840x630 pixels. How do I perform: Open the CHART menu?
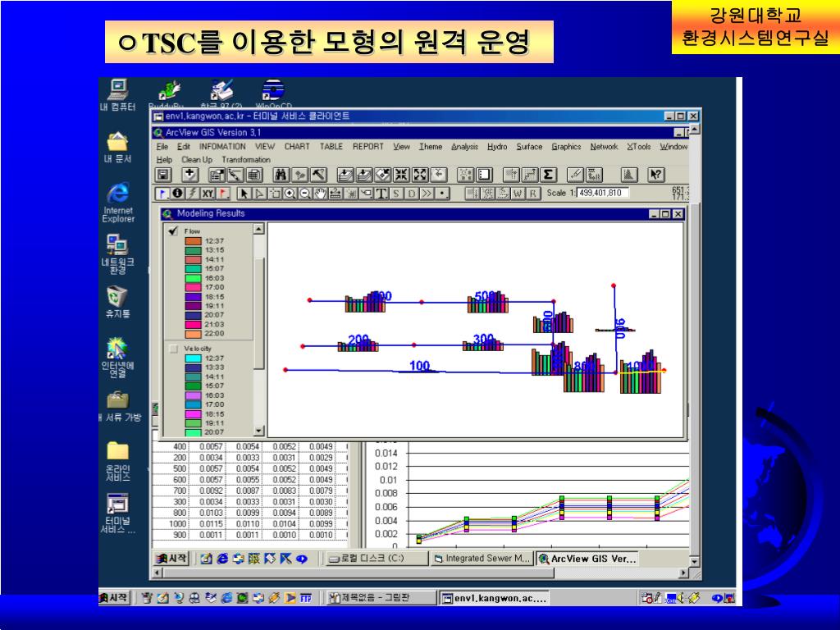pos(297,146)
